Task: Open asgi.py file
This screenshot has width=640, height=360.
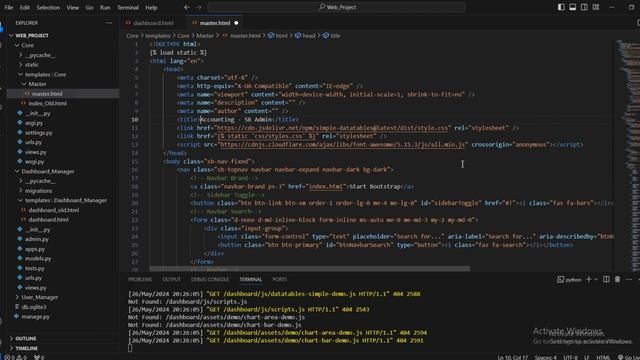Action: [x=34, y=123]
